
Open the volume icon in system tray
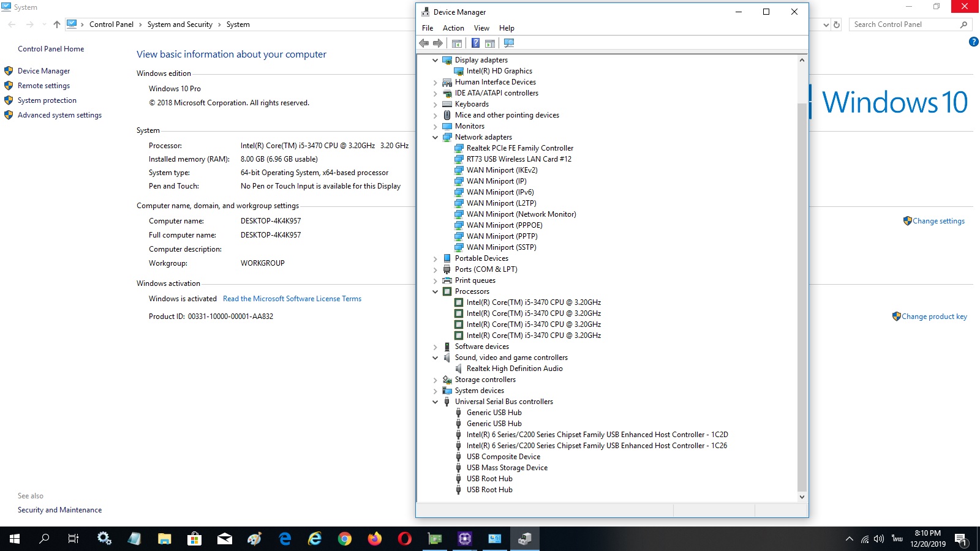click(x=879, y=539)
